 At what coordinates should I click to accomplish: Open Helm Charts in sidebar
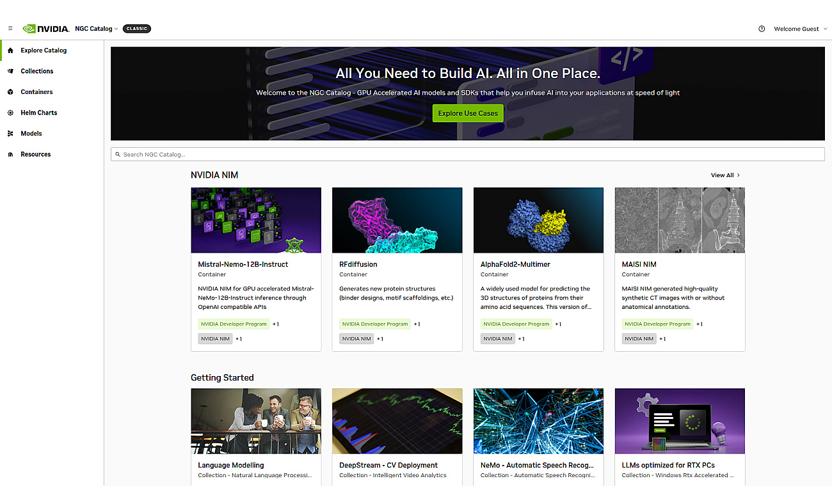[x=39, y=113]
